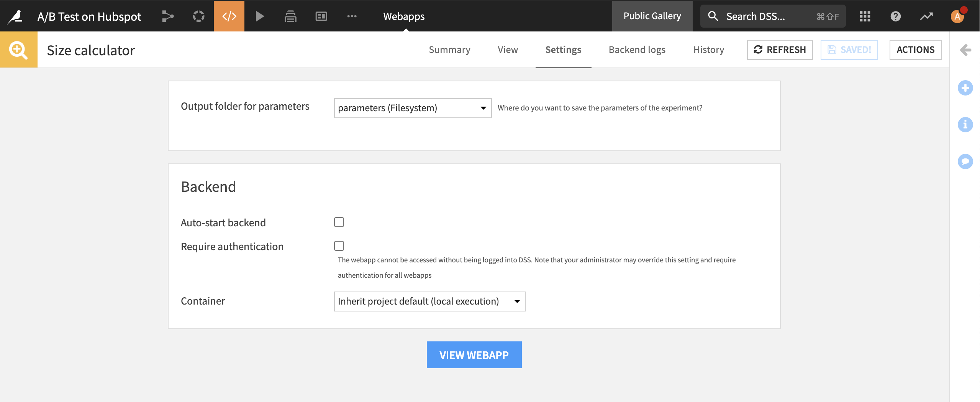This screenshot has height=402, width=980.
Task: Open the applications waffle grid icon
Action: point(865,16)
